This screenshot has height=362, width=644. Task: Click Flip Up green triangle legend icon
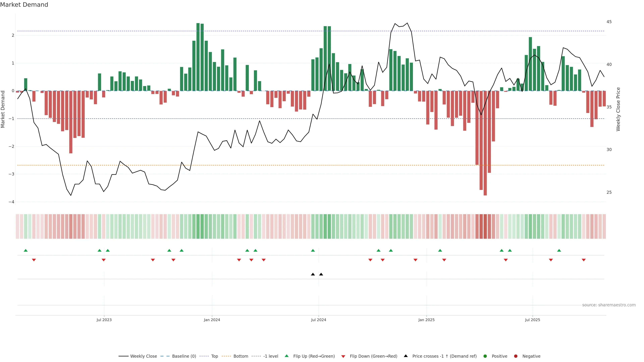coord(287,356)
